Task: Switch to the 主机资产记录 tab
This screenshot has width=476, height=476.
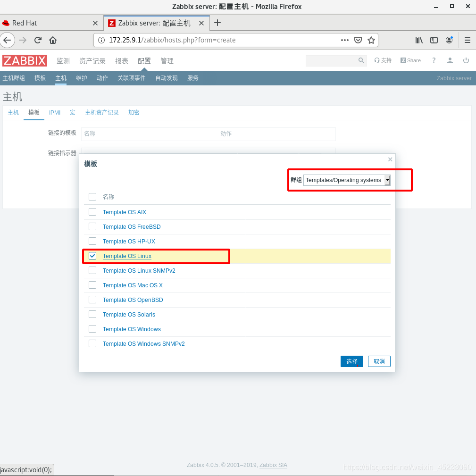Action: 102,113
